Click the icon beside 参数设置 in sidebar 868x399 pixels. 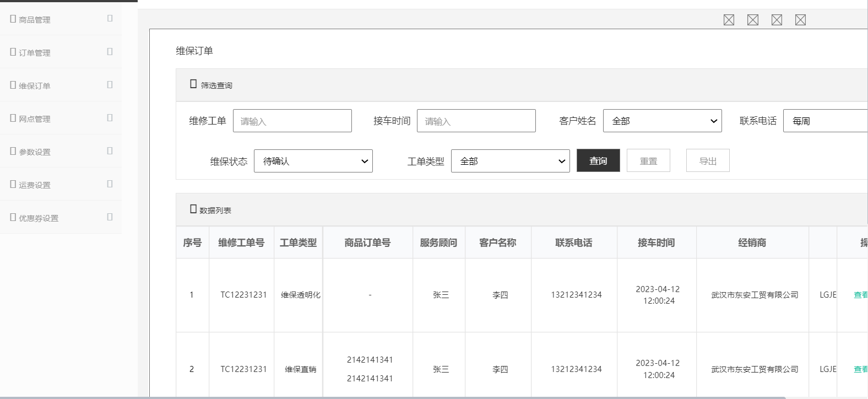click(13, 151)
